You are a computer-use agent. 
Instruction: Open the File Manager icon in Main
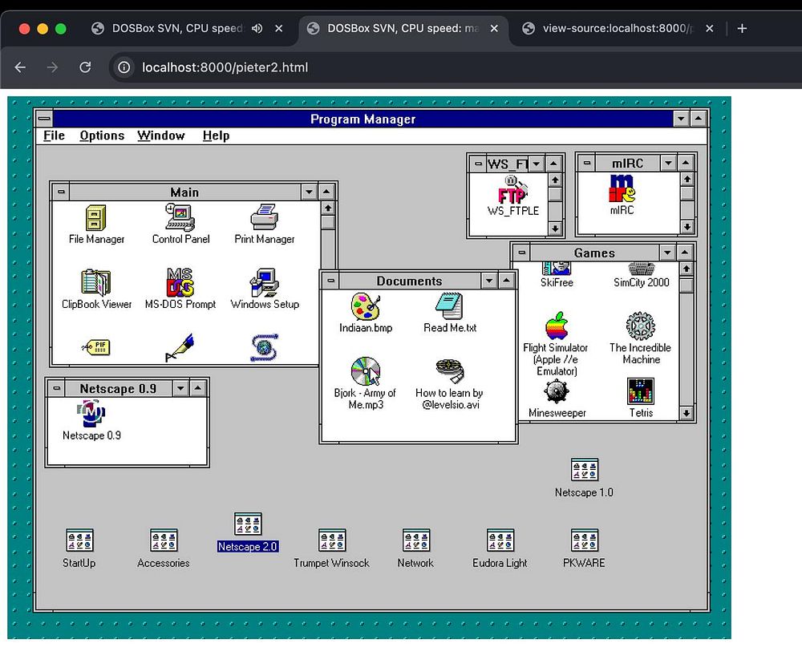tap(96, 218)
